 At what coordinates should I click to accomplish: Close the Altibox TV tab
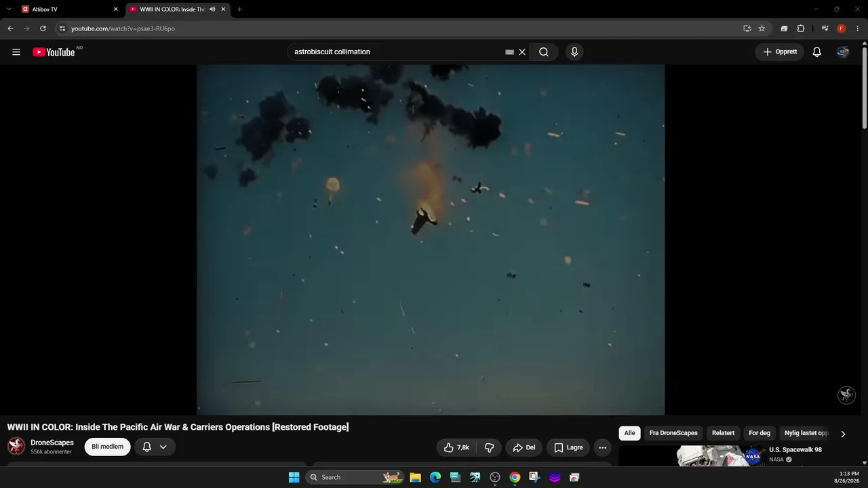click(x=115, y=9)
